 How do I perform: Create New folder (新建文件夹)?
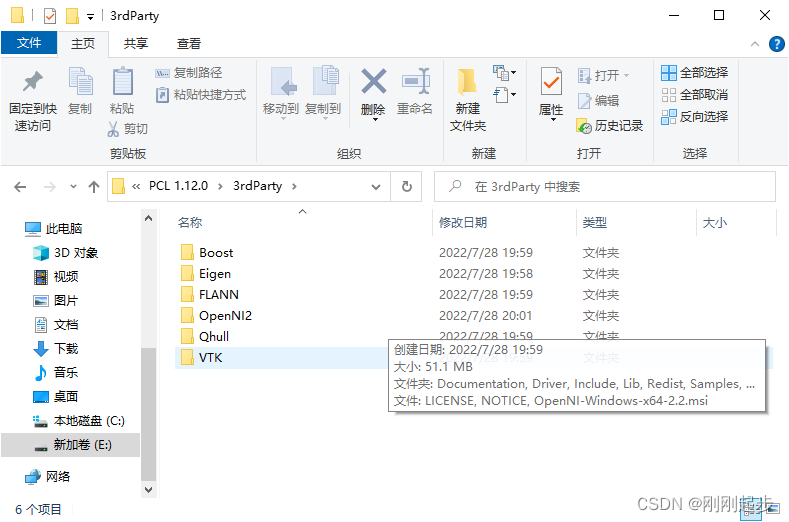(x=468, y=100)
